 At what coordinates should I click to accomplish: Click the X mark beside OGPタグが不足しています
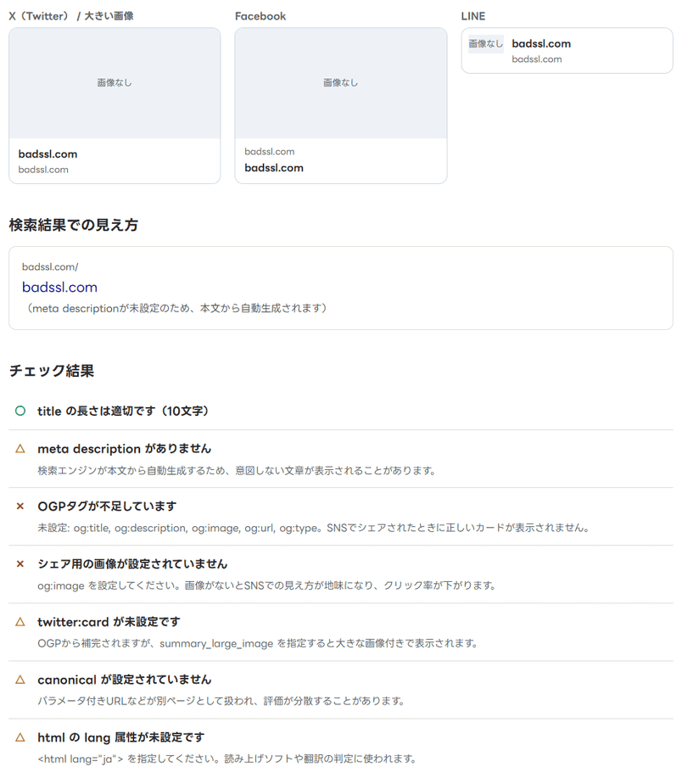tap(20, 507)
